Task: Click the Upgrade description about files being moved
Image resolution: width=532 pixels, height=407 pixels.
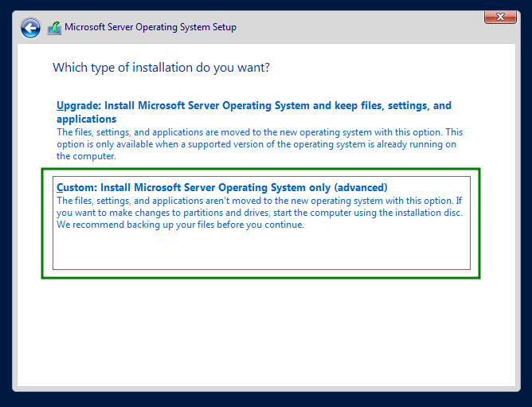Action: (260, 144)
